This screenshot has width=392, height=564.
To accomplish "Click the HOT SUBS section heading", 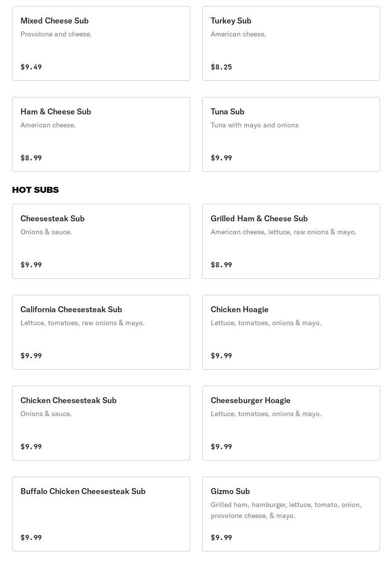I will tap(35, 190).
